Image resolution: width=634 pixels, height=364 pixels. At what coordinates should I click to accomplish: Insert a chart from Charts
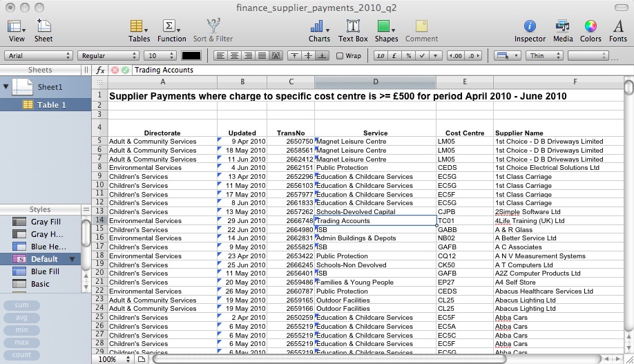[x=319, y=31]
